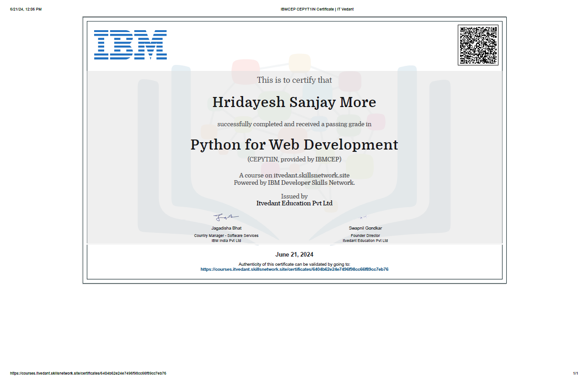Viewport: 588px width, 381px height.
Task: Select the recipient name Hridayesh Sanjay More
Action: [294, 102]
